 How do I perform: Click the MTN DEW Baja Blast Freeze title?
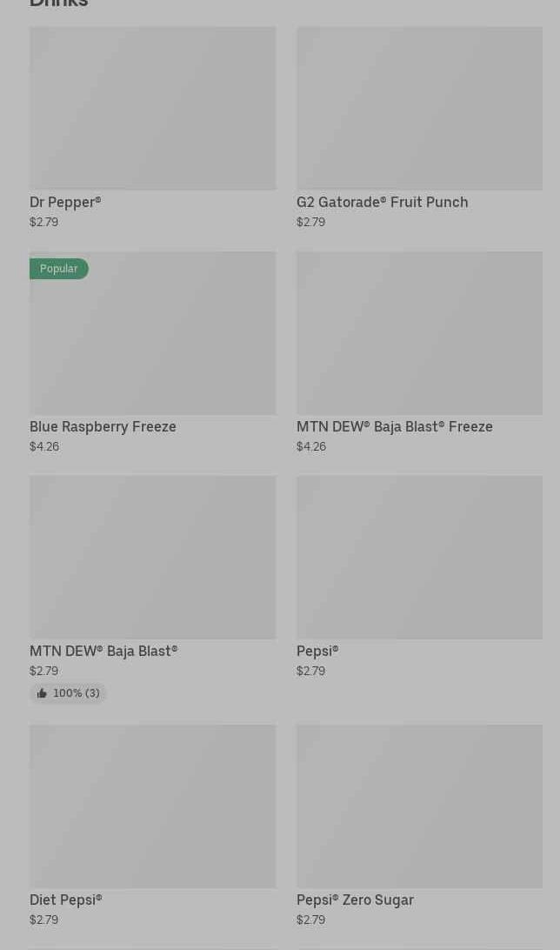point(395,426)
